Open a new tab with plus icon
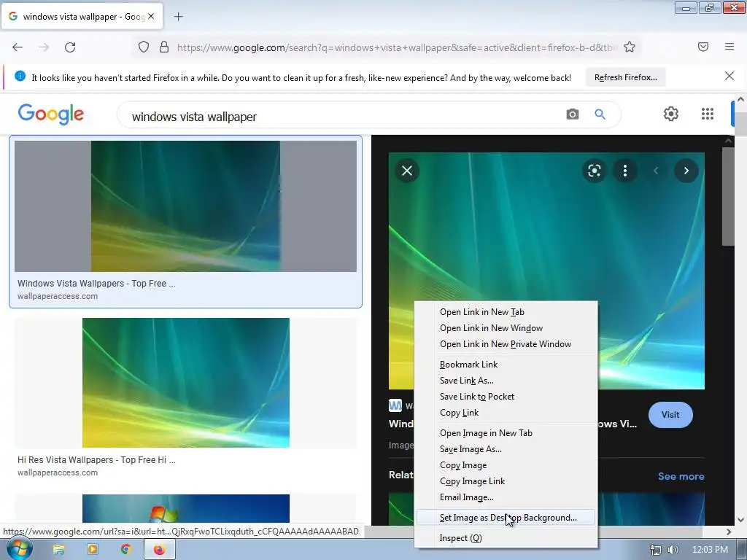The image size is (747, 560). pos(178,17)
